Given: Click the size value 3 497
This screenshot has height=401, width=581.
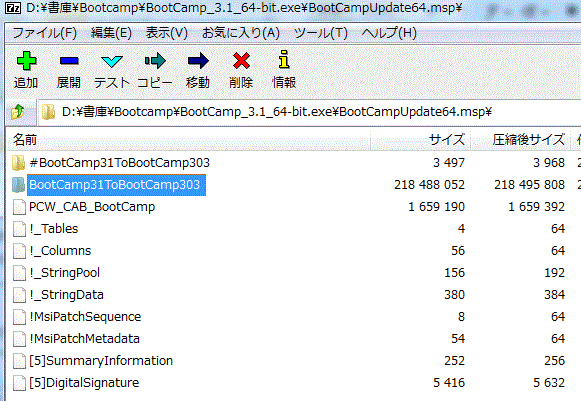Looking at the screenshot, I should point(449,163).
